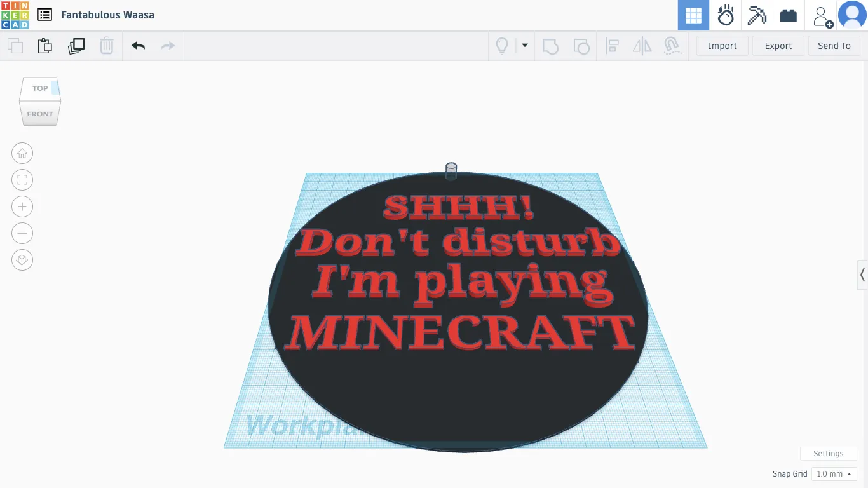Click the Import button
The width and height of the screenshot is (868, 488).
coord(722,46)
